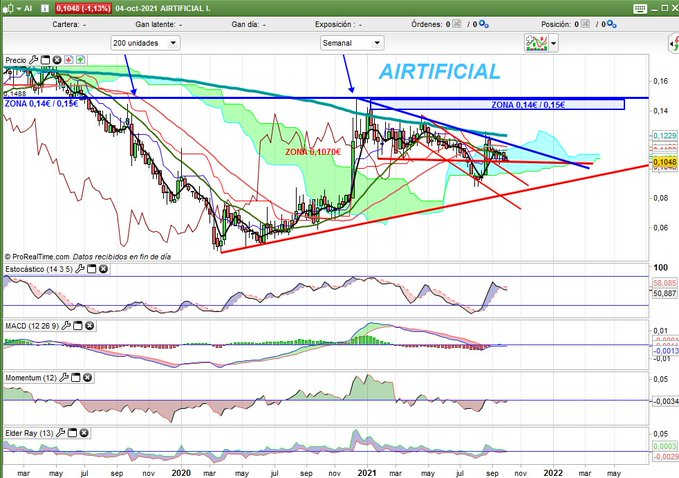679x478 pixels.
Task: Close the Precio panel with X icon
Action: click(x=57, y=60)
